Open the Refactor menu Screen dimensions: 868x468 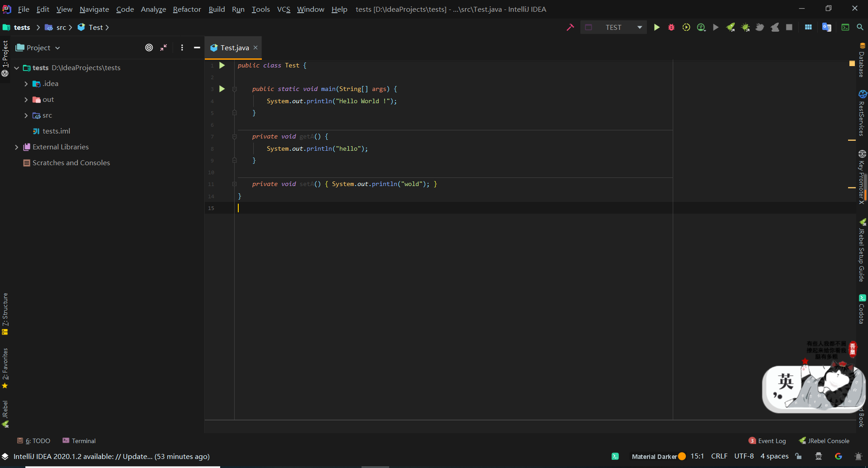[187, 9]
